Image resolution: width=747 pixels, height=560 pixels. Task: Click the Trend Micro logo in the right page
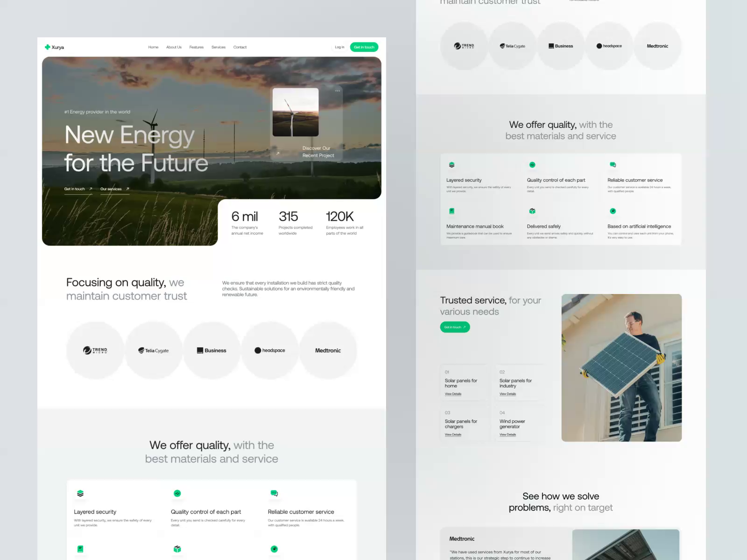[x=464, y=46]
